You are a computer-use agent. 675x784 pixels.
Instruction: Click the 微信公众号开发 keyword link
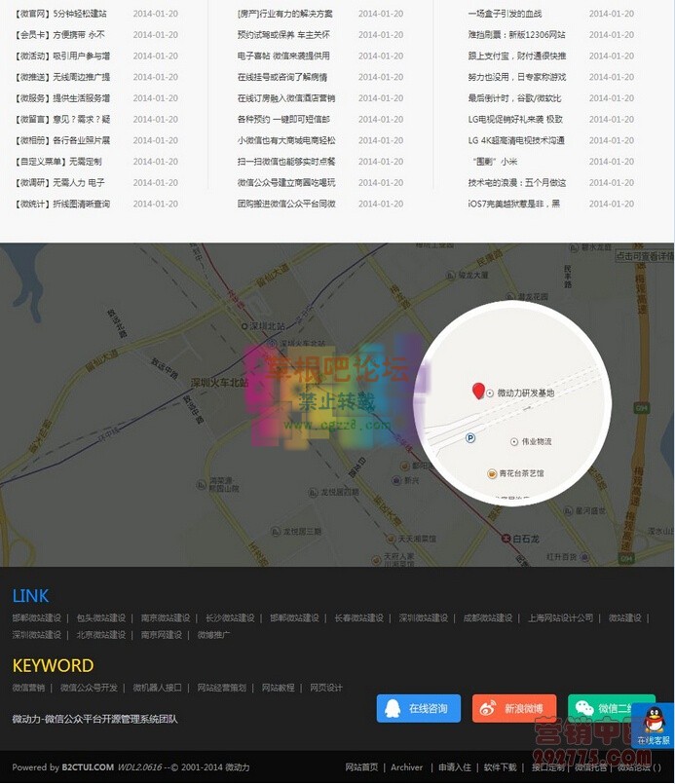89,688
